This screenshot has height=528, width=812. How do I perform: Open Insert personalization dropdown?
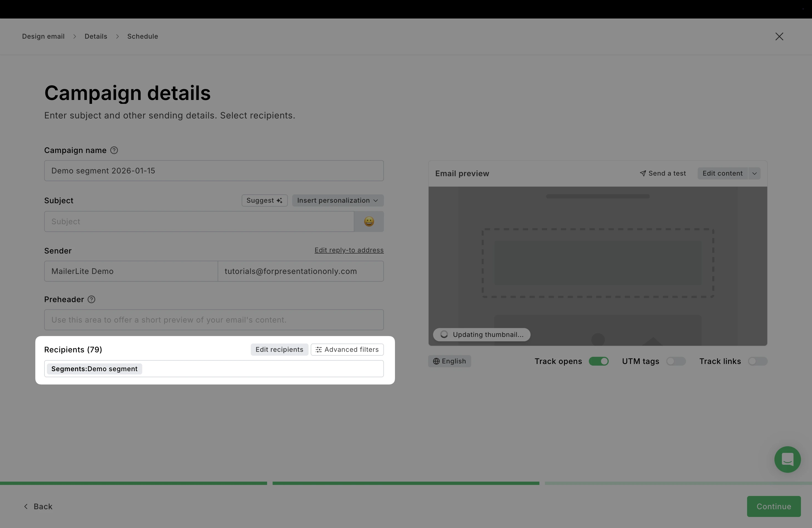pos(338,200)
